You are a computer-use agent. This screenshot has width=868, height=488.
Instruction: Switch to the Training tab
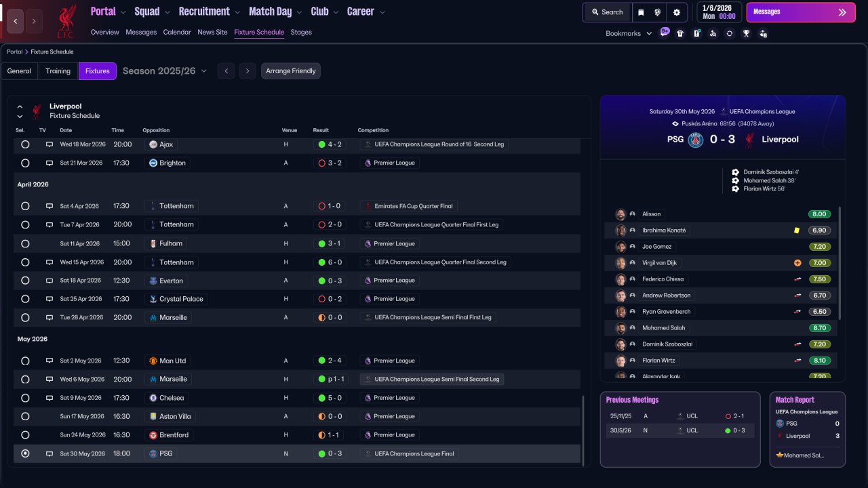coord(58,71)
